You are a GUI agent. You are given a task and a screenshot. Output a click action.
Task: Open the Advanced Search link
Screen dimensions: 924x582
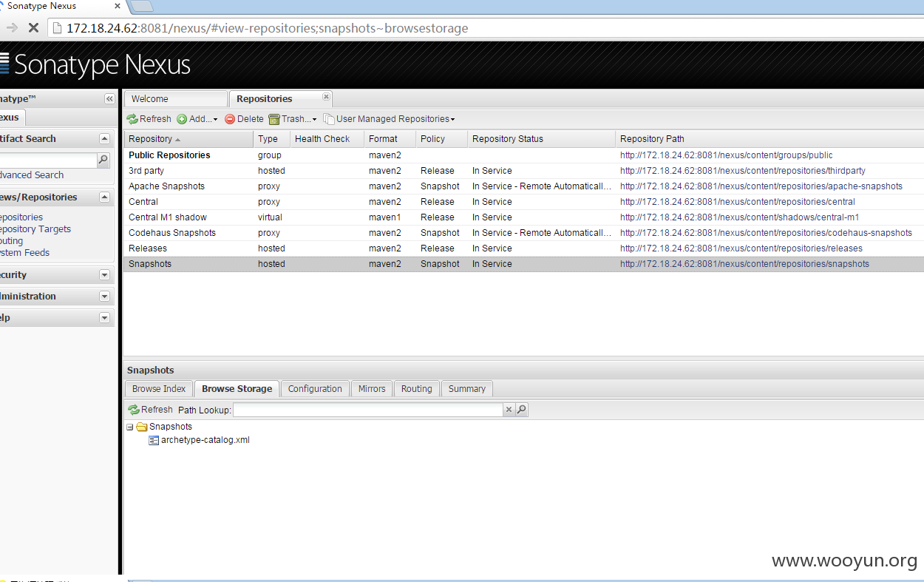pyautogui.click(x=32, y=175)
